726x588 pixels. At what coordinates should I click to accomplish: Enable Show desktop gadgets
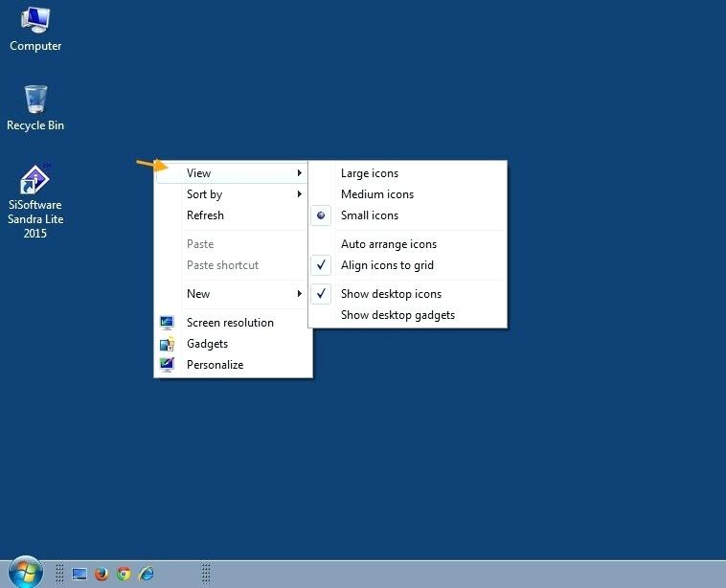point(408,315)
